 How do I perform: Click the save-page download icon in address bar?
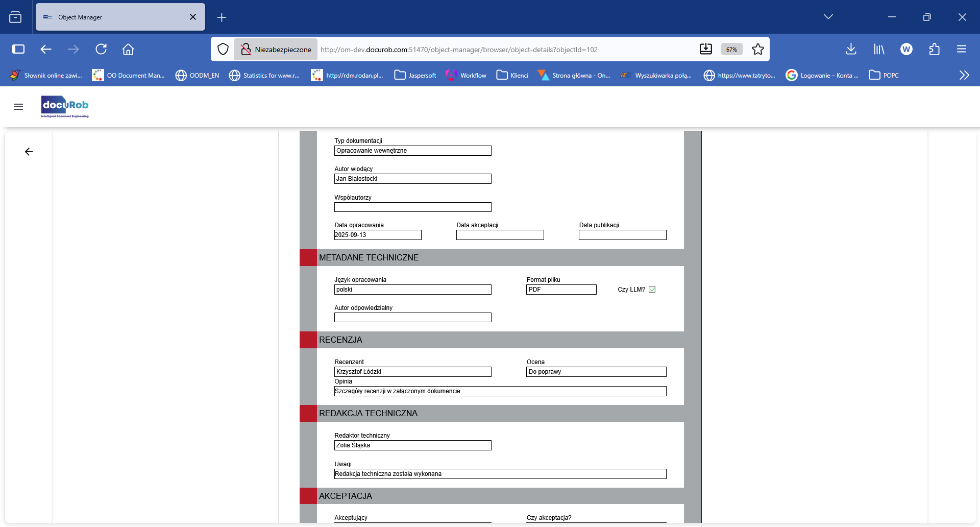pyautogui.click(x=706, y=49)
